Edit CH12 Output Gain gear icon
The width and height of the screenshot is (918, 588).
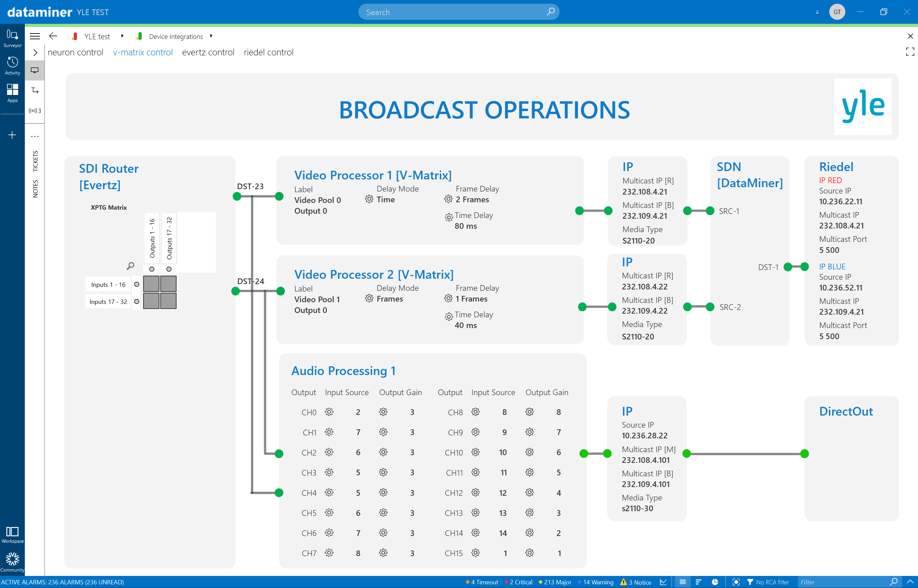(530, 492)
